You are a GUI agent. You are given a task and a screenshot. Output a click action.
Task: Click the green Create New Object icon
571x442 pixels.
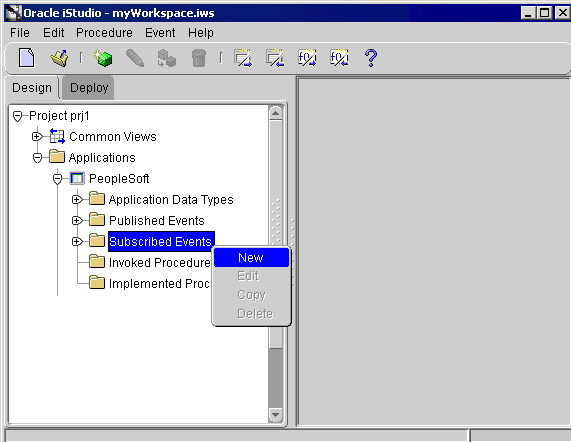(x=103, y=58)
